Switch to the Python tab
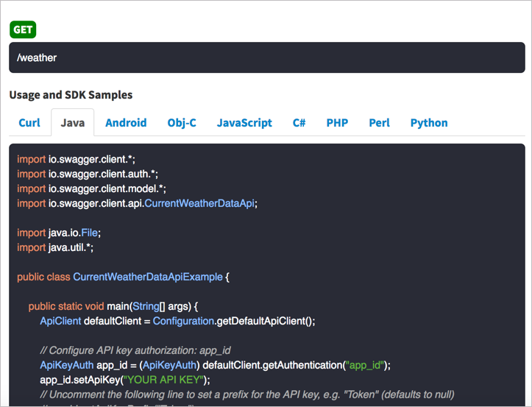This screenshot has width=532, height=407. 429,123
